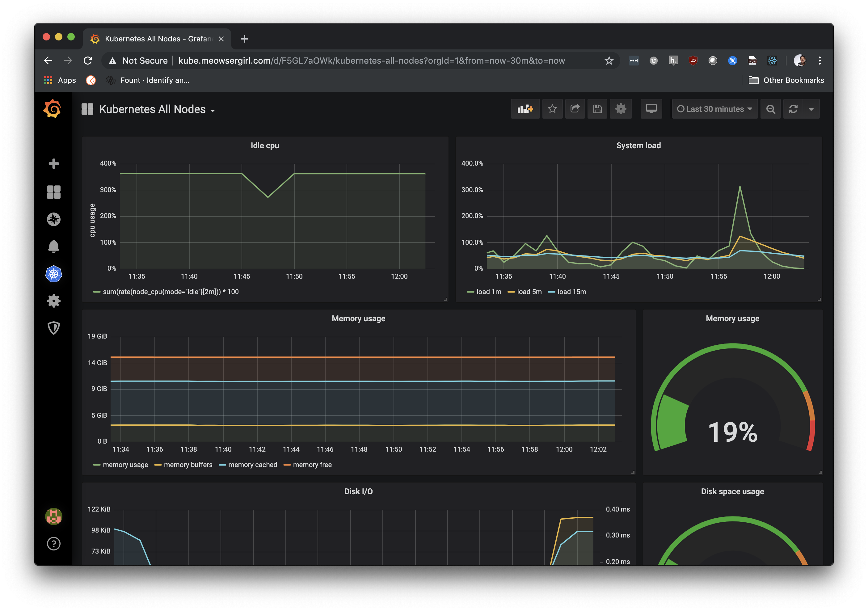Toggle memory cached legend series
868x611 pixels.
[x=253, y=465]
